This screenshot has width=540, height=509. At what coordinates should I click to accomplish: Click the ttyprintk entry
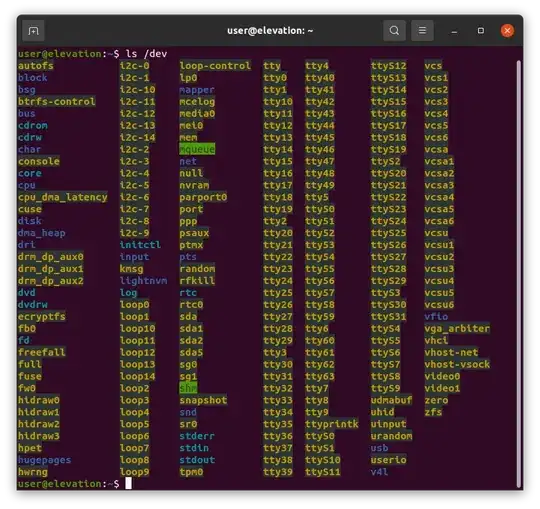pos(332,424)
